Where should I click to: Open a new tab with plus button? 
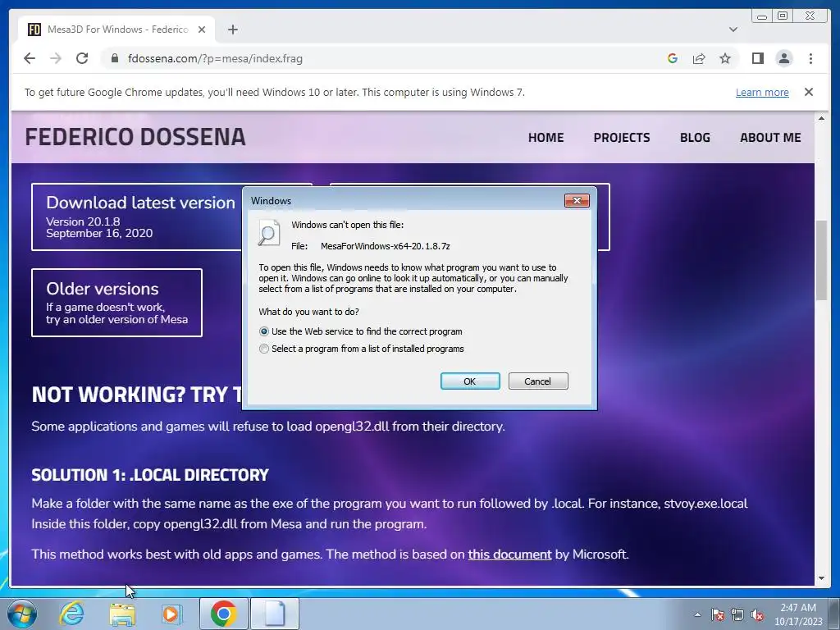[x=232, y=30]
